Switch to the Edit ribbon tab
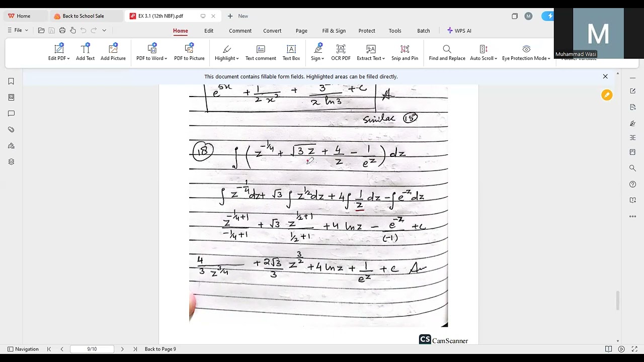This screenshot has height=362, width=644. (209, 31)
